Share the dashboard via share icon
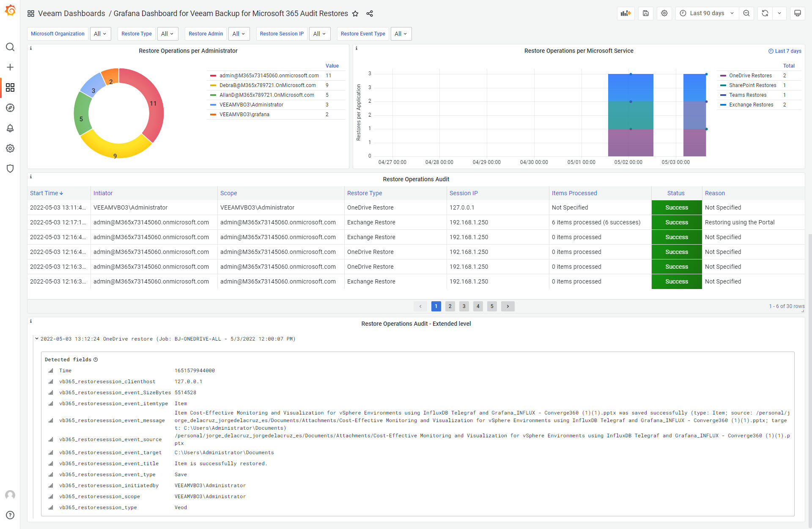This screenshot has height=529, width=812. tap(370, 14)
